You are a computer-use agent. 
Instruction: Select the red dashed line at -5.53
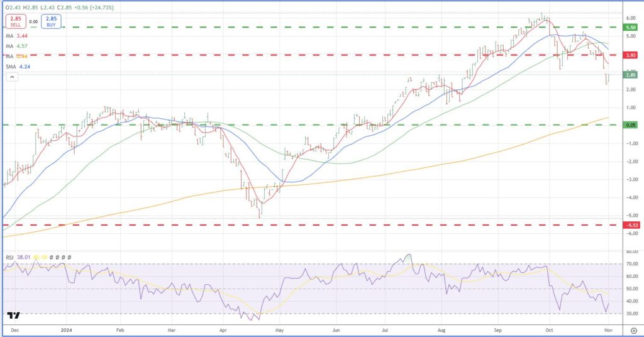pyautogui.click(x=314, y=224)
